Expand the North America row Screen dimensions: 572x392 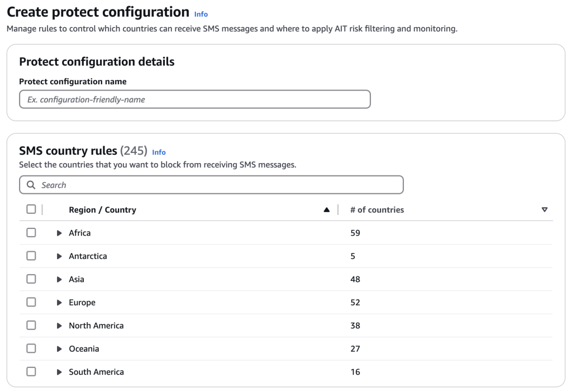coord(59,326)
